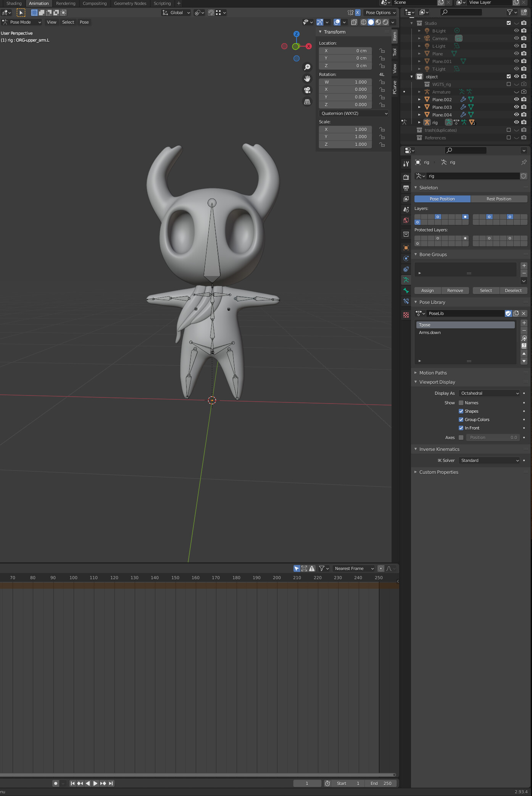Click the zoom magnifier viewport gizmo
The height and width of the screenshot is (796, 532).
[x=307, y=67]
